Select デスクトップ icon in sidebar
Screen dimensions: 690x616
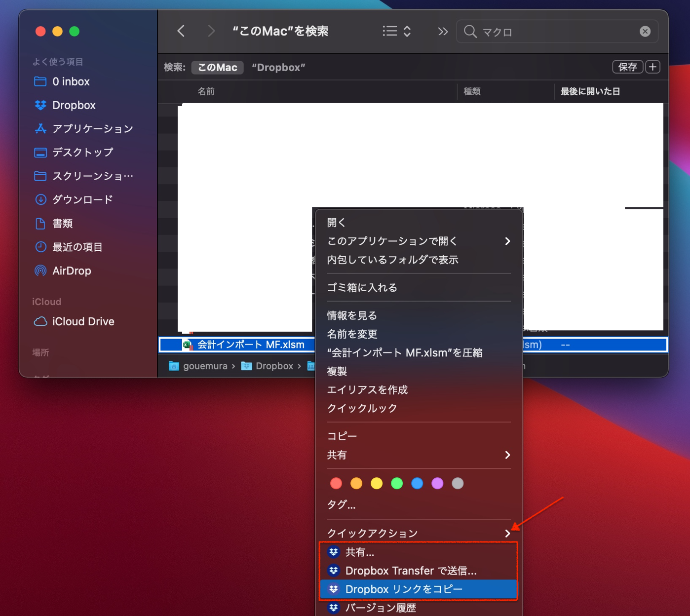(x=40, y=153)
